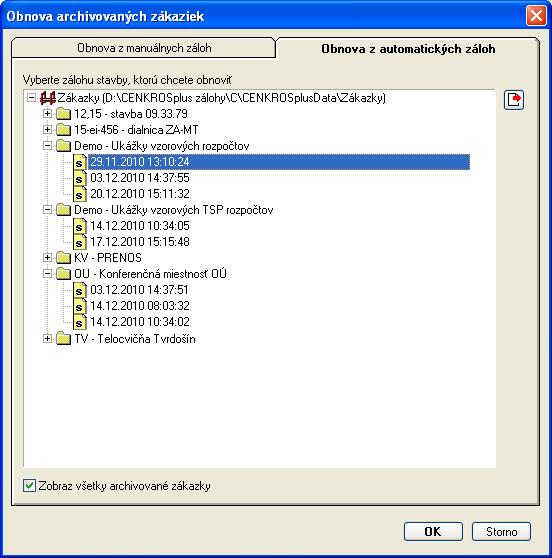
Task: Click backup file icon of 20.12.2010 15:11:32
Action: 80,194
